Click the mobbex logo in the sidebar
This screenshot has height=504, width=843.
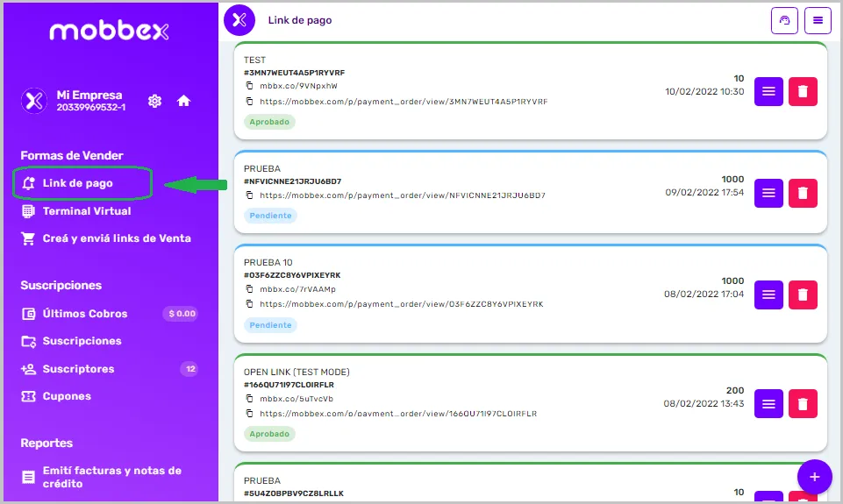(109, 32)
